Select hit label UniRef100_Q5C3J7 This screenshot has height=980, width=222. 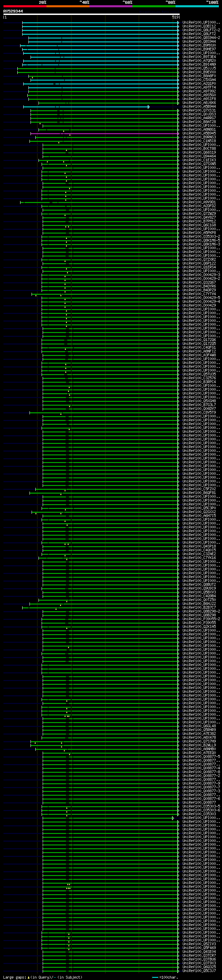(x=199, y=970)
